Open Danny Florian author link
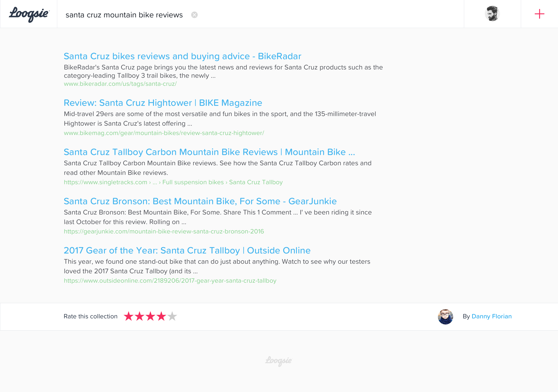Screen dimensions: 558x392 (491, 316)
